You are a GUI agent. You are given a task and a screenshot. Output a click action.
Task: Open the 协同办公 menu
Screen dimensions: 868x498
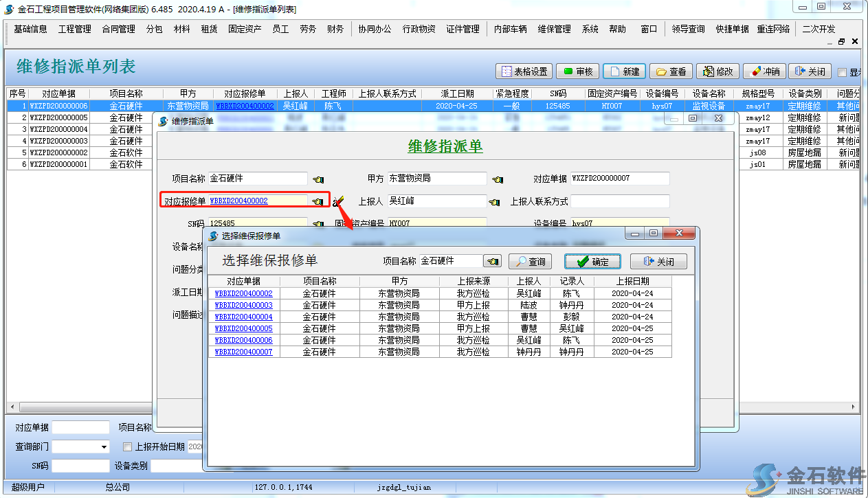(x=375, y=29)
